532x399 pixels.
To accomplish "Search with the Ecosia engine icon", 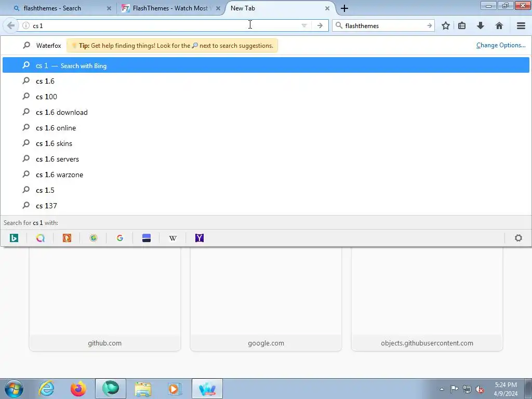I will pos(94,238).
